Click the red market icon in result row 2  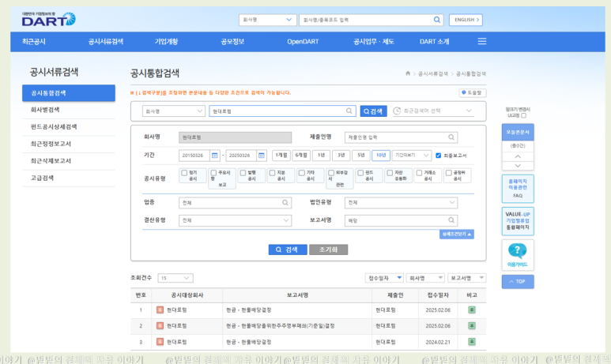coord(160,325)
